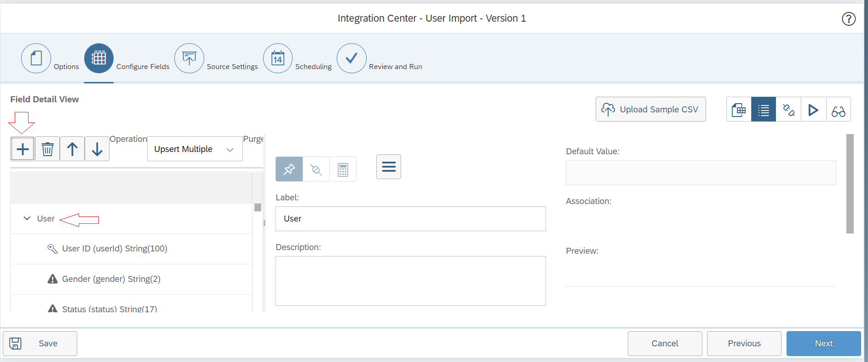Viewport: 868px width, 362px height.
Task: Click the cloud upload icon
Action: coord(608,109)
